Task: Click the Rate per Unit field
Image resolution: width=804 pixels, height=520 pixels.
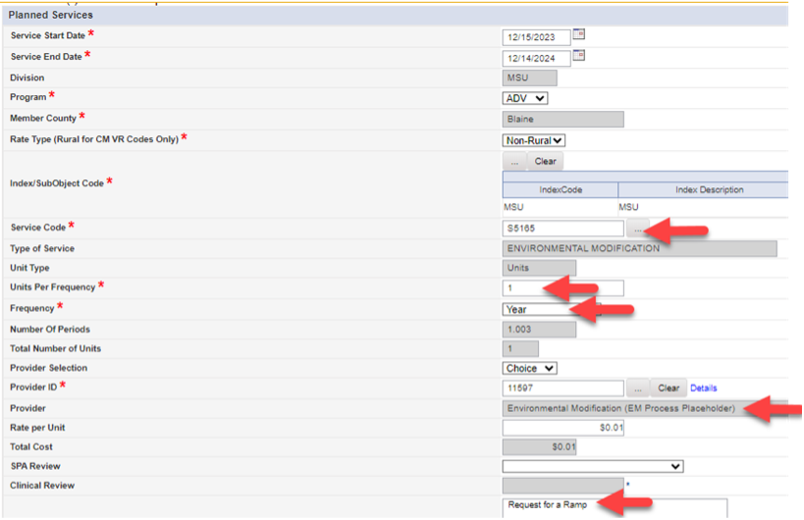Action: click(x=562, y=428)
